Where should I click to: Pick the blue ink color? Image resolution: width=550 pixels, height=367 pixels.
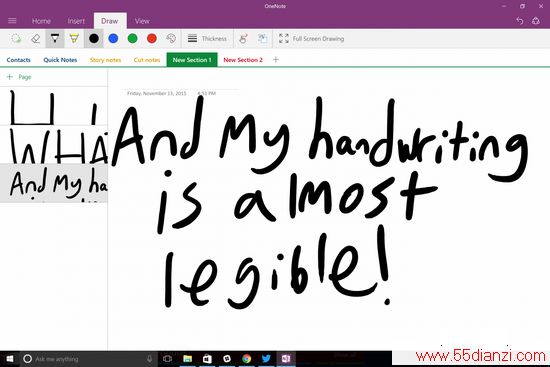[113, 39]
